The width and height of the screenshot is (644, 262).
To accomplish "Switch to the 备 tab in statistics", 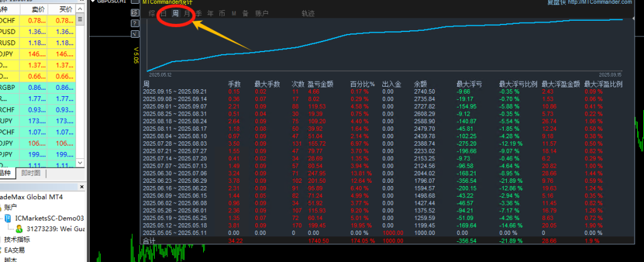I will coord(245,14).
